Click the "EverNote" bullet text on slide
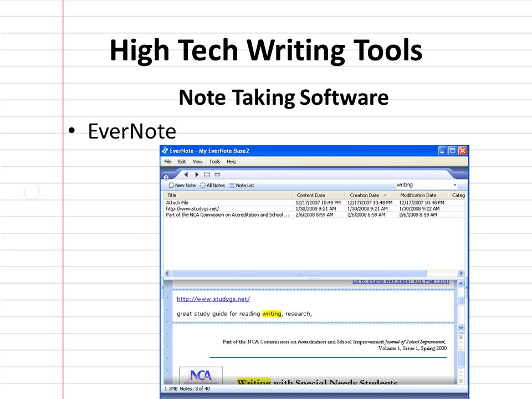532x399 pixels. (132, 131)
